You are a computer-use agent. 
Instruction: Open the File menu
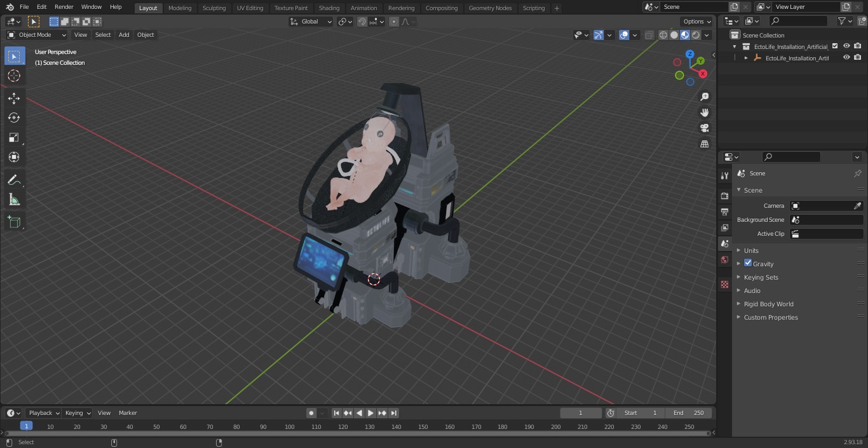pos(24,7)
